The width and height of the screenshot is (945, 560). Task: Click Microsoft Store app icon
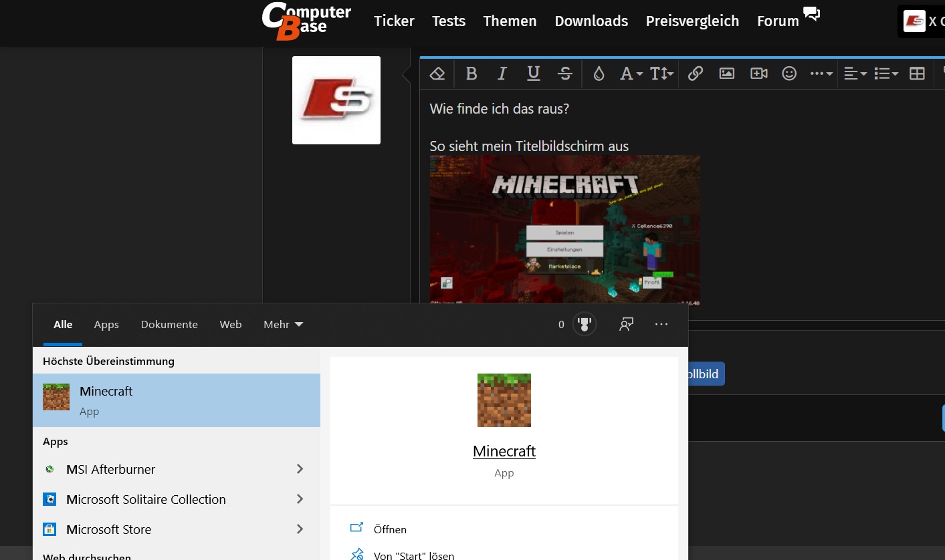pyautogui.click(x=49, y=529)
